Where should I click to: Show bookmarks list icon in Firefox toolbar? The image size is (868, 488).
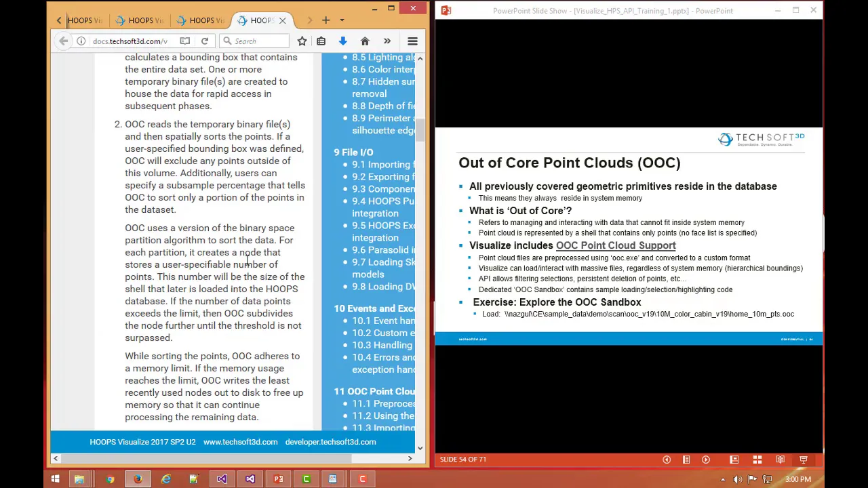click(321, 41)
